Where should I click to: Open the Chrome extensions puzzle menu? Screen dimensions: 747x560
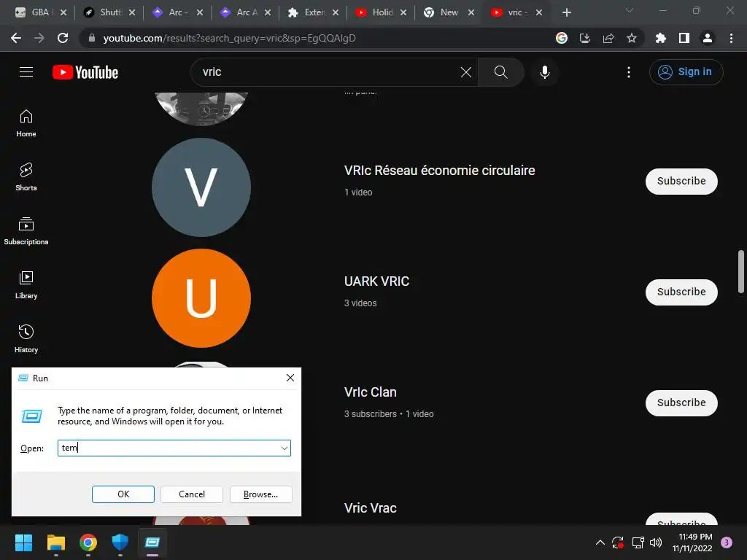click(x=661, y=38)
